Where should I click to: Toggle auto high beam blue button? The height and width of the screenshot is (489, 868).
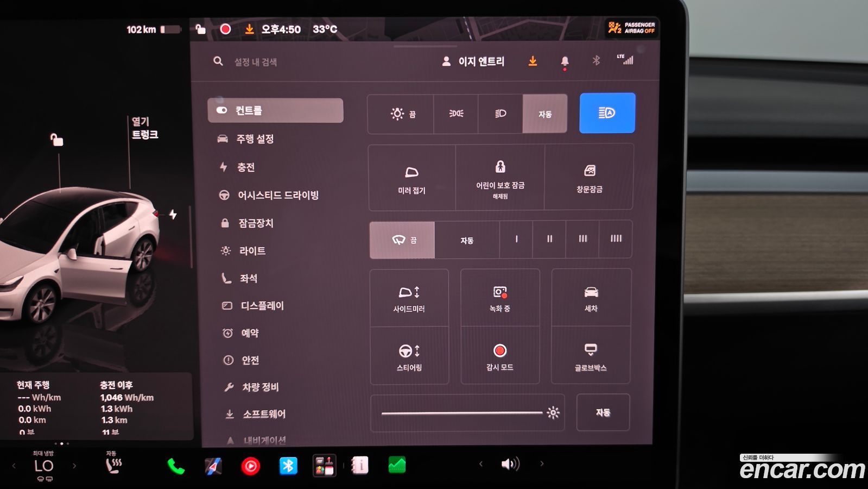click(607, 113)
